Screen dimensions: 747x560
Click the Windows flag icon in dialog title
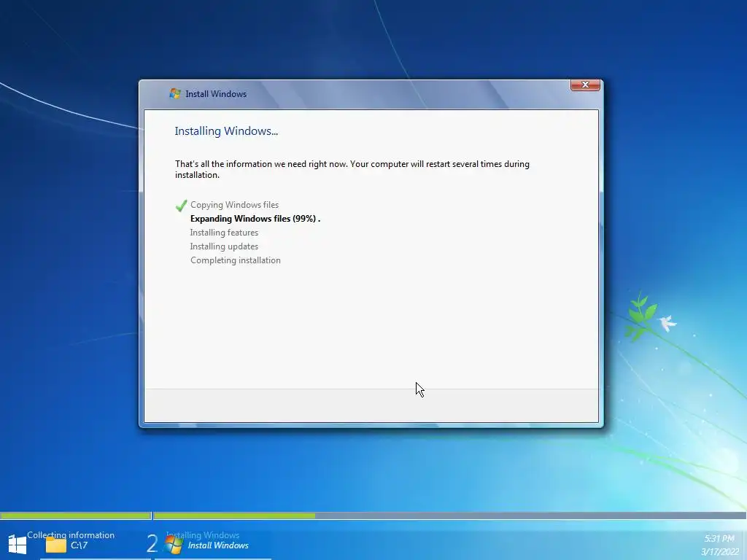(175, 93)
